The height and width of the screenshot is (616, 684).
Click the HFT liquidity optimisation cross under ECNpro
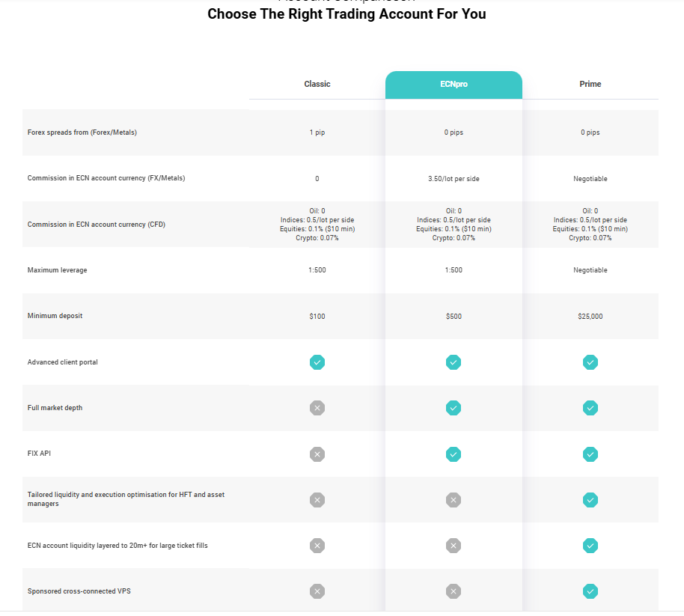(x=454, y=500)
